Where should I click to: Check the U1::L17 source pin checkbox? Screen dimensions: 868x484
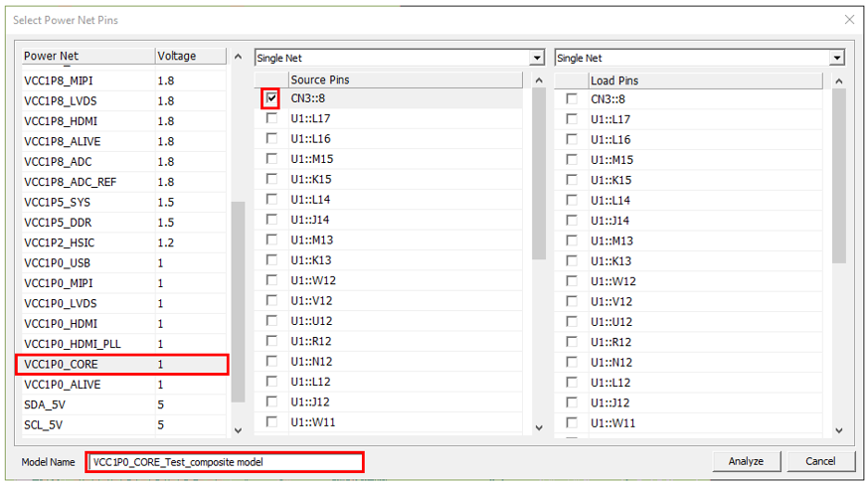pos(271,119)
